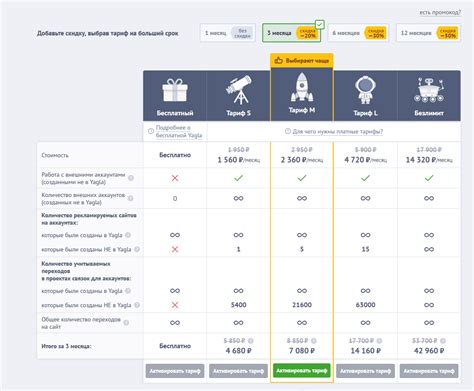Click the value 5400 in Тариф S column
The image size is (474, 391).
[238, 305]
